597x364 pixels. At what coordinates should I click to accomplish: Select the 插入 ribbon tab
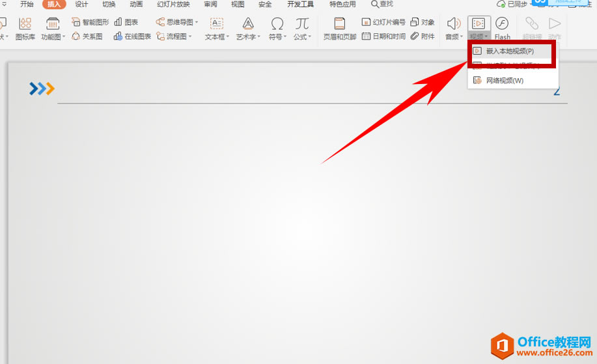tap(54, 4)
